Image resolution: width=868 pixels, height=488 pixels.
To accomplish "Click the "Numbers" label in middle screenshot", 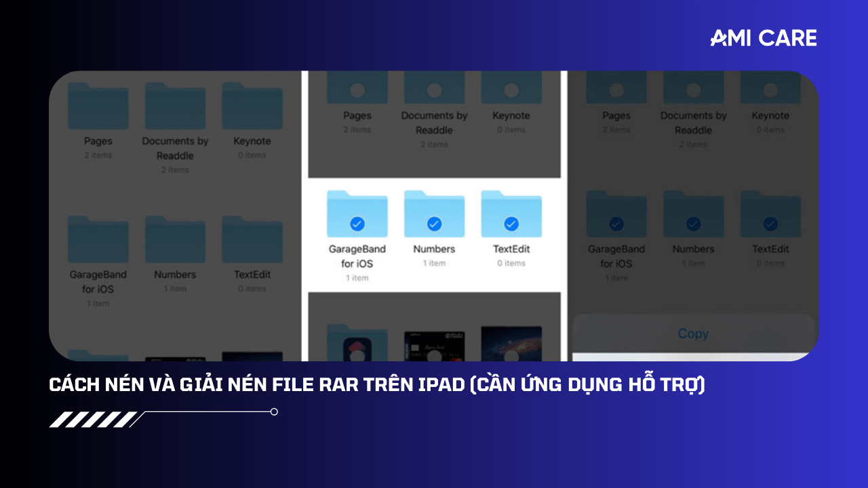I will coord(434,249).
